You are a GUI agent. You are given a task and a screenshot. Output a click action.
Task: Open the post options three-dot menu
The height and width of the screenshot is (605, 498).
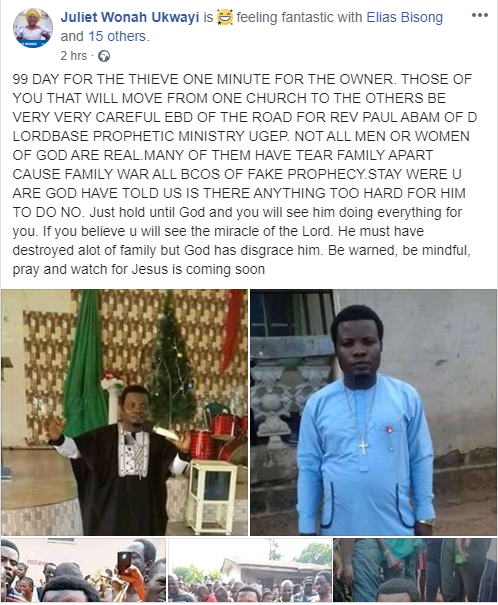click(479, 15)
